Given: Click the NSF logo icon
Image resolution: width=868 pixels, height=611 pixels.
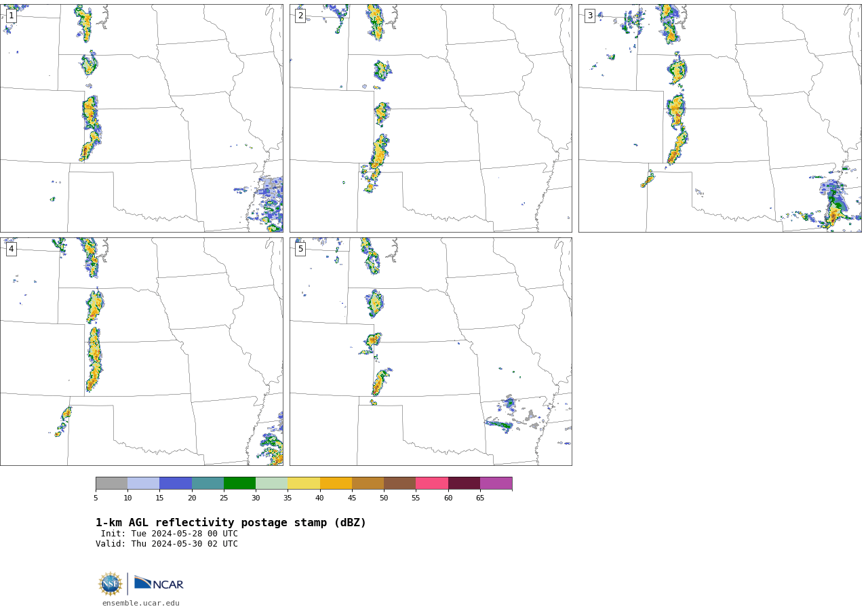Looking at the screenshot, I should coord(111,584).
